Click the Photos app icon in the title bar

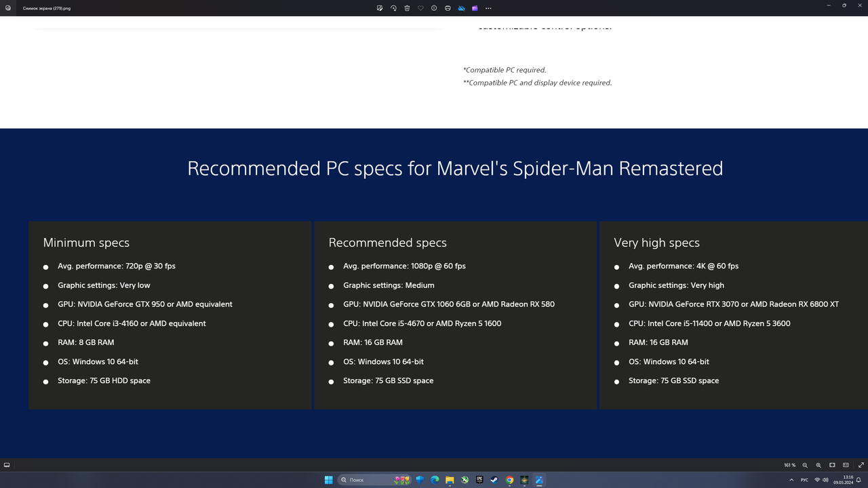[x=7, y=8]
